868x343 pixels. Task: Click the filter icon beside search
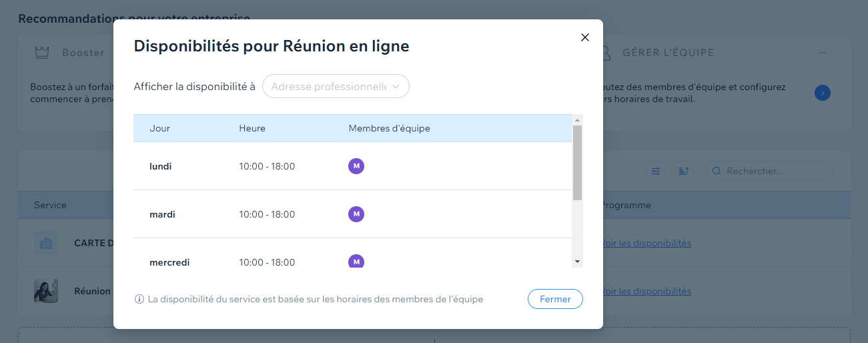(657, 171)
